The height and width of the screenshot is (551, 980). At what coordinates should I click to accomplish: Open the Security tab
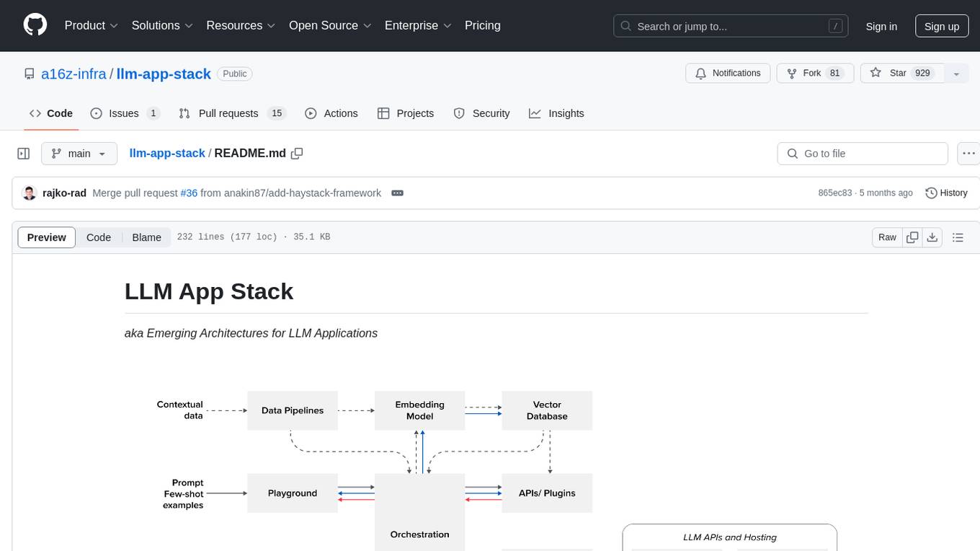(482, 113)
